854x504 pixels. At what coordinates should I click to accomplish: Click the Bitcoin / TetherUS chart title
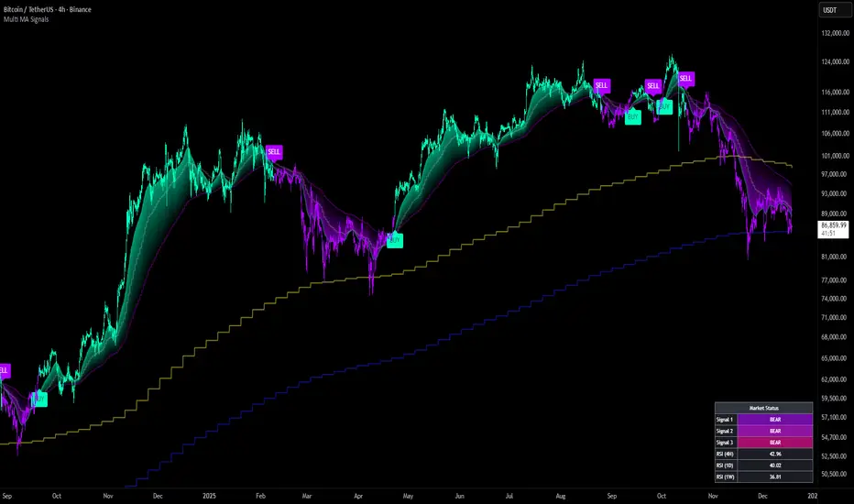(47, 9)
